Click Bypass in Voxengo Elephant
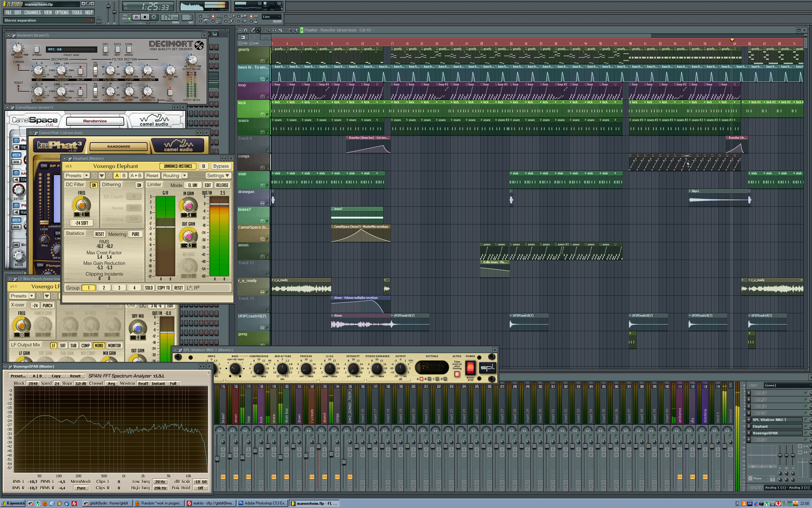This screenshot has height=508, width=812. 221,166
